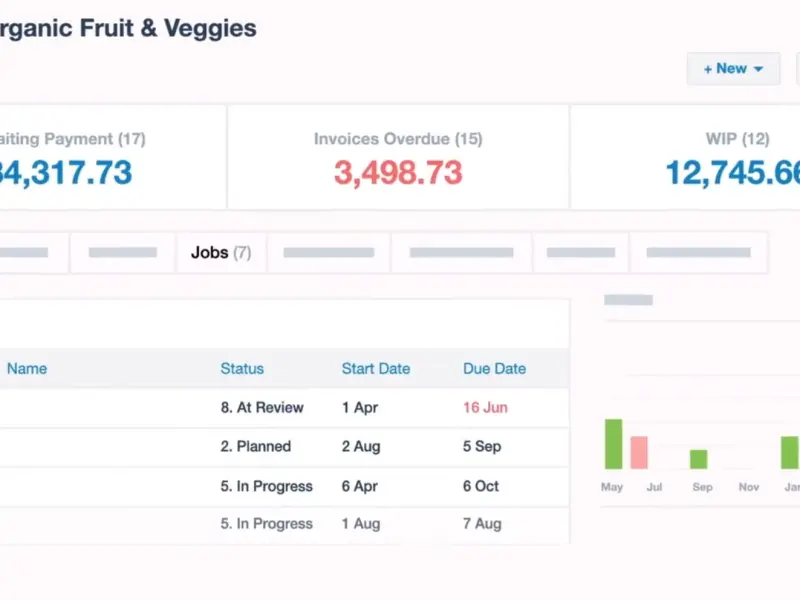Sort jobs by Start Date header

click(376, 368)
